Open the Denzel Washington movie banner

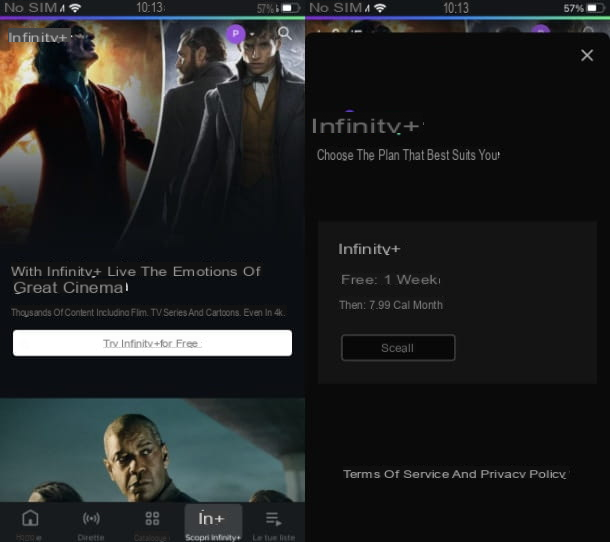pyautogui.click(x=152, y=450)
